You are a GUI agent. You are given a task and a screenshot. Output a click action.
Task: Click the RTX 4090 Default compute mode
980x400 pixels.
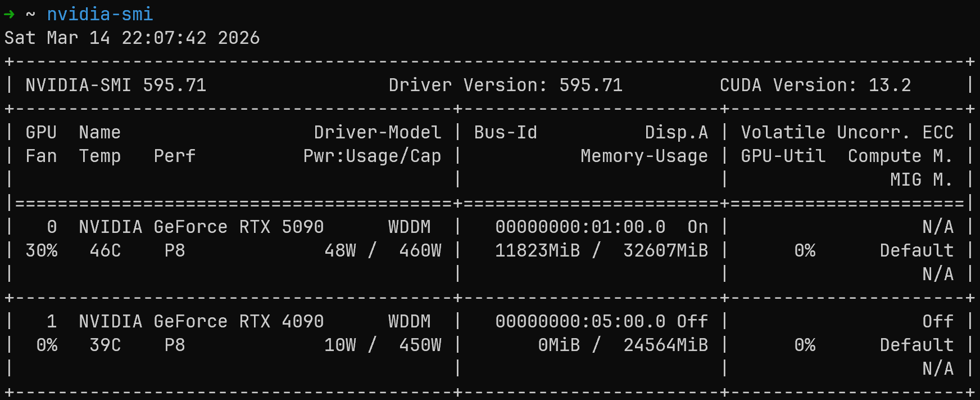click(x=917, y=345)
